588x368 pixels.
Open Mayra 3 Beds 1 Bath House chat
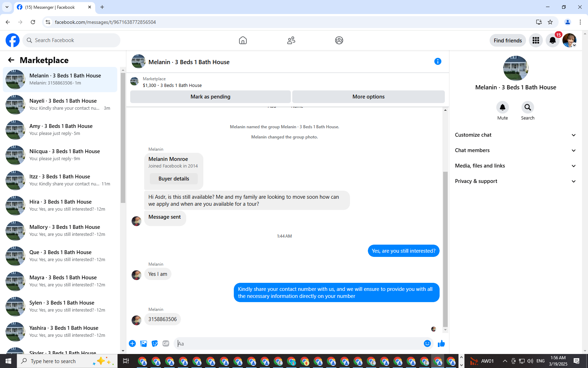coord(60,281)
